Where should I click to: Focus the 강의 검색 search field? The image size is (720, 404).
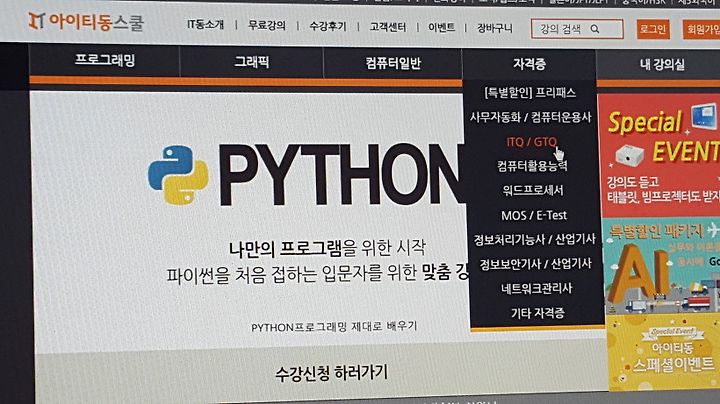577,29
